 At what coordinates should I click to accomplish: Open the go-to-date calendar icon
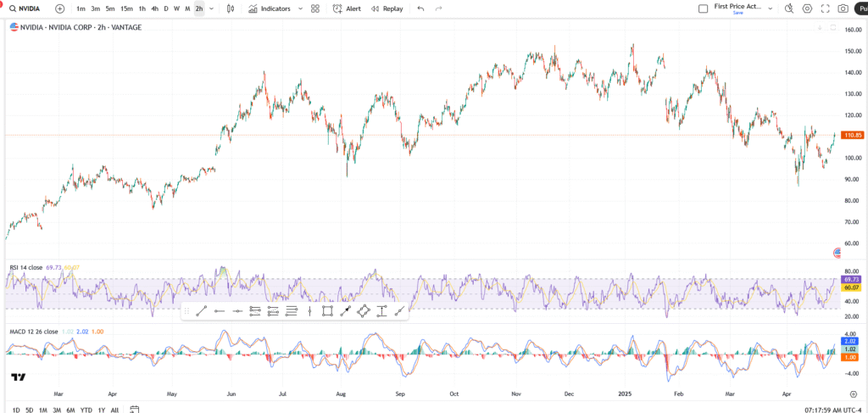coord(134,409)
